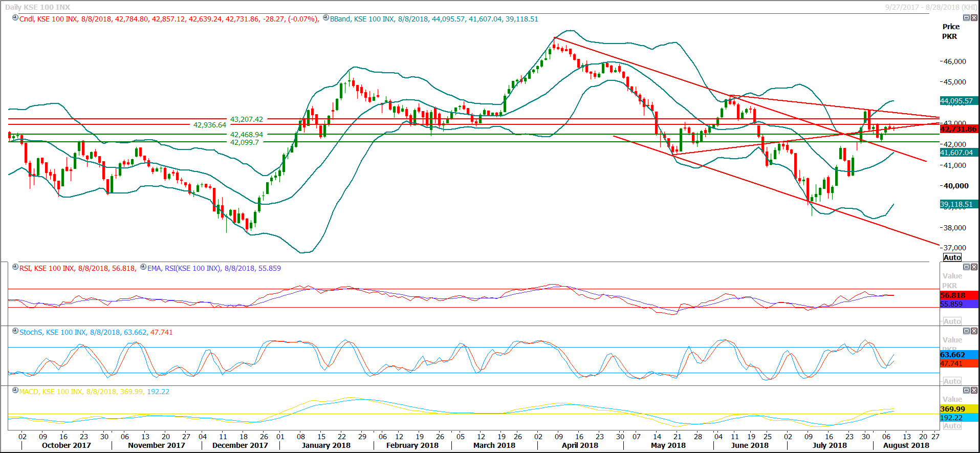Click the 37,000 tick on the price axis
Viewport: 980px width, 453px height.
[954, 248]
